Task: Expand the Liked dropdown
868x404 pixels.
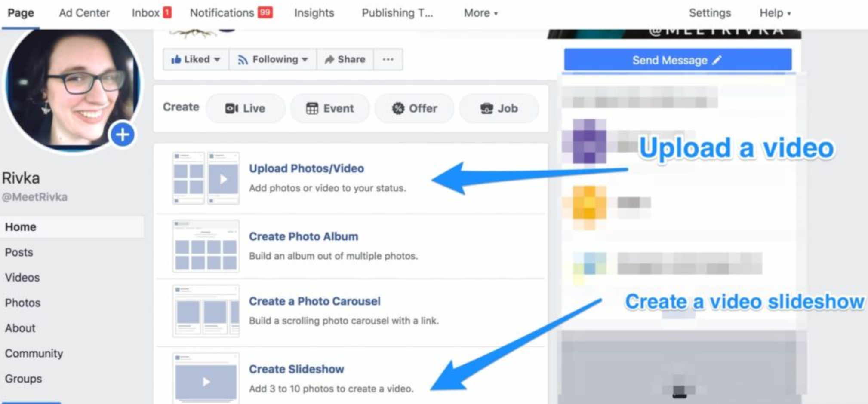Action: [196, 59]
